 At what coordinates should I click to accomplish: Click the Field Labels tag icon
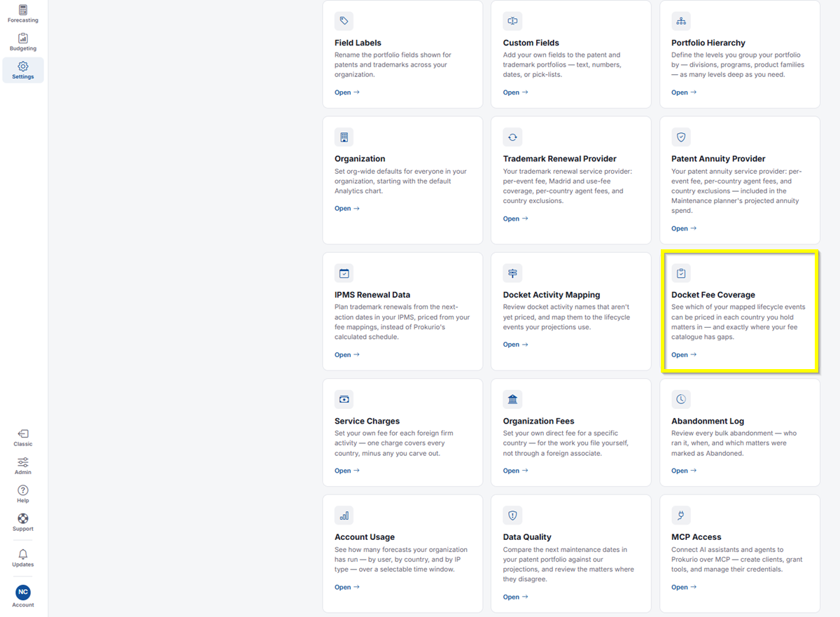pyautogui.click(x=344, y=21)
